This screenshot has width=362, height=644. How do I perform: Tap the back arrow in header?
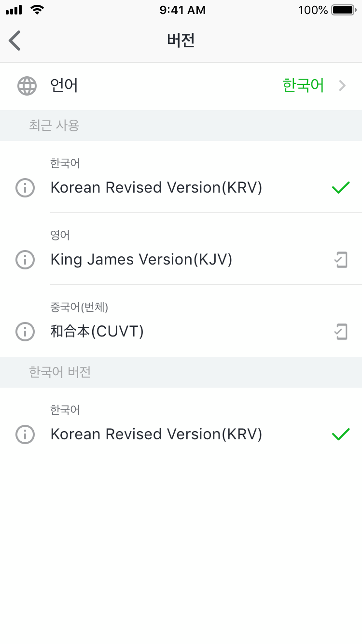click(15, 41)
